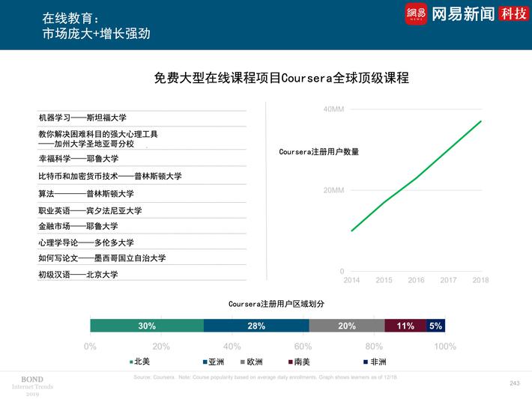Click the 北美 legend color square
Screen dimensions: 532x399
[127, 362]
